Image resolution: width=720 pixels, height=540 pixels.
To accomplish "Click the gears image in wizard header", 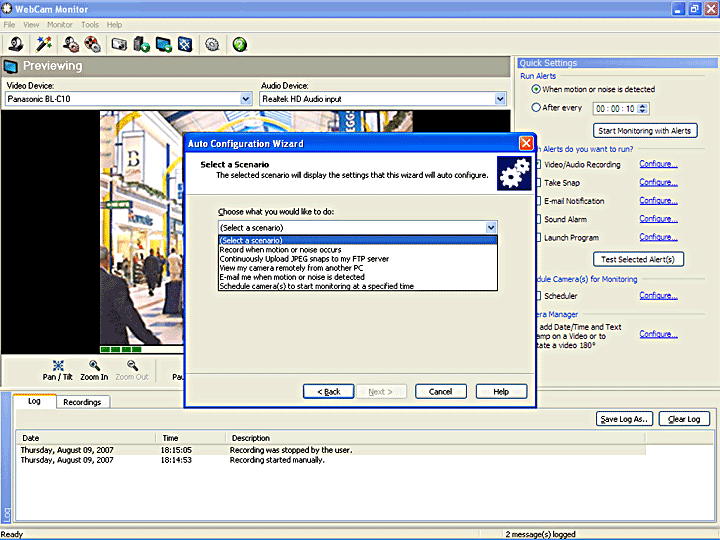I will (x=514, y=174).
